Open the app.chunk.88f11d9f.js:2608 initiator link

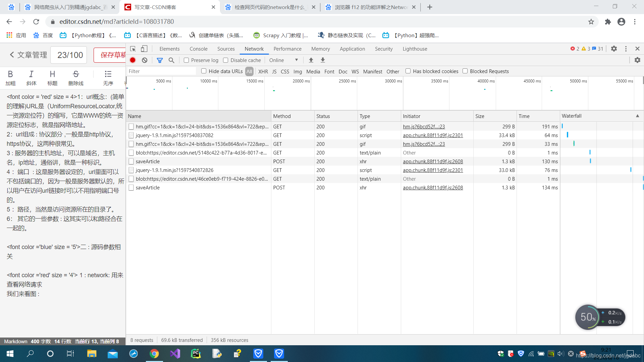pos(433,162)
